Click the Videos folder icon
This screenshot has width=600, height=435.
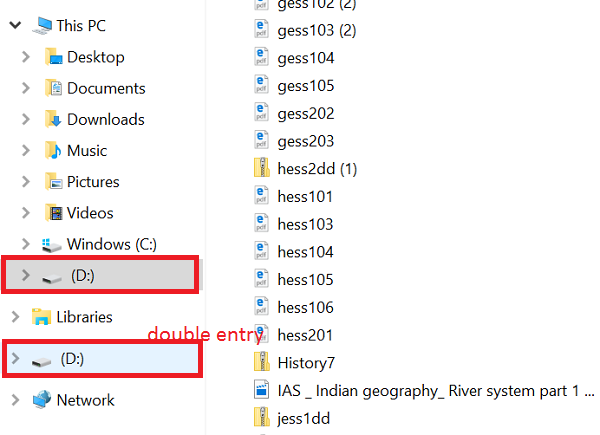pyautogui.click(x=53, y=213)
